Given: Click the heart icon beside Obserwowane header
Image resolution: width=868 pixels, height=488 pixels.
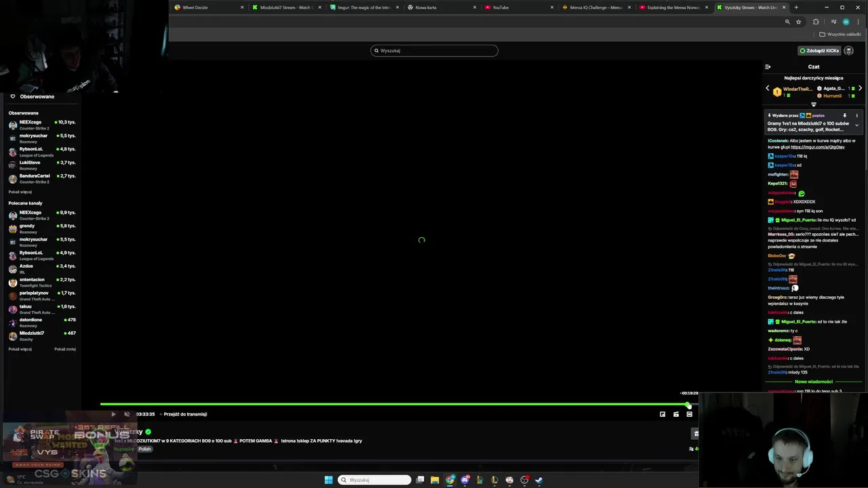Looking at the screenshot, I should point(12,97).
